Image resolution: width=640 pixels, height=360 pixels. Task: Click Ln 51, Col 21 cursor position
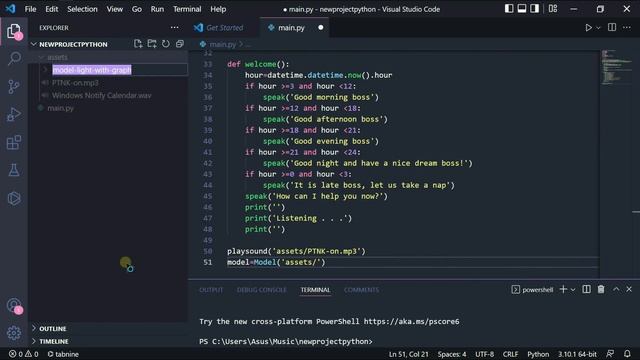click(409, 354)
